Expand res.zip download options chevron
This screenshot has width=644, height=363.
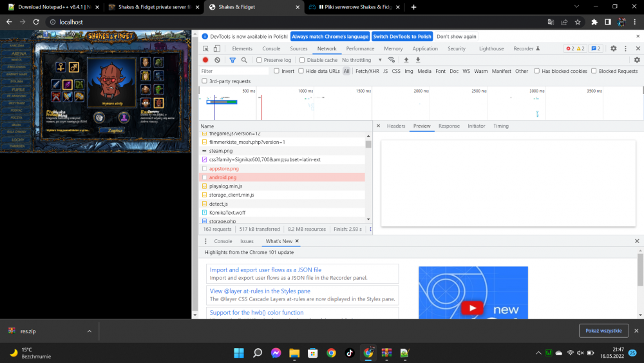tap(89, 331)
